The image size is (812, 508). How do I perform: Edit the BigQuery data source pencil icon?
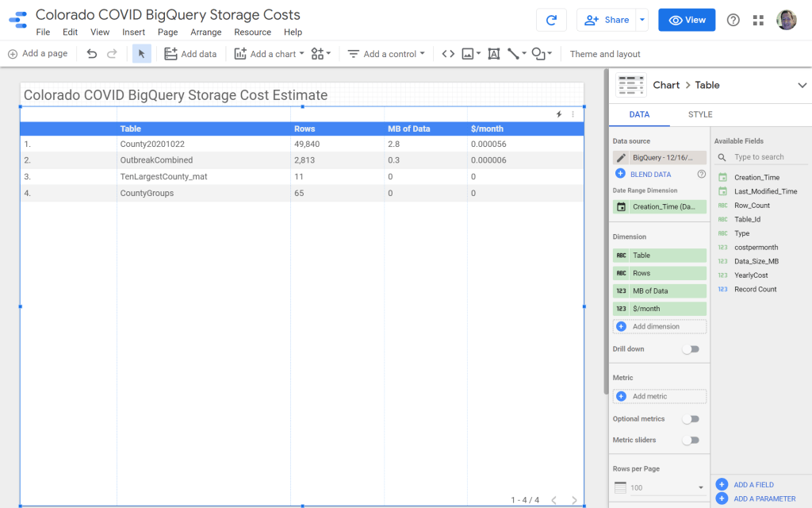tap(621, 158)
